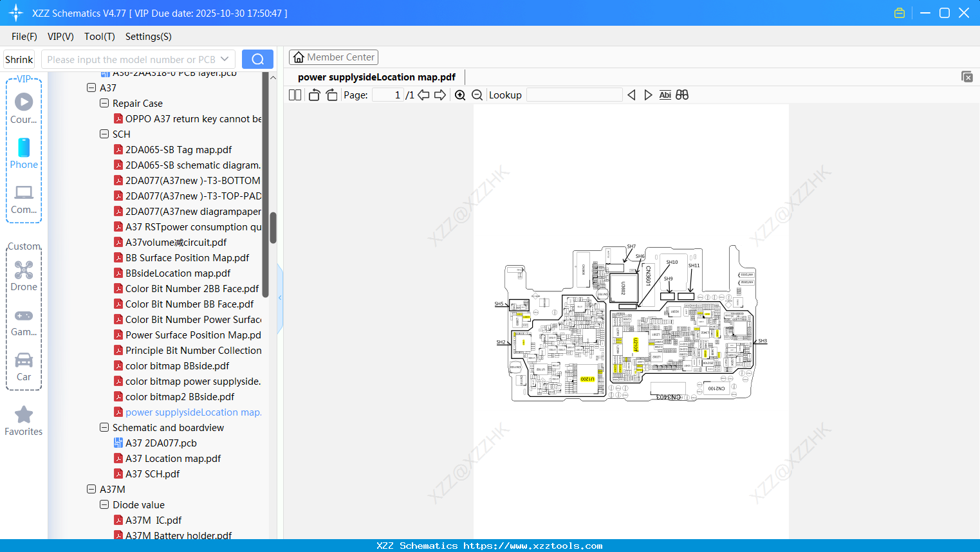Image resolution: width=980 pixels, height=552 pixels.
Task: Click the Car category icon
Action: [x=23, y=360]
